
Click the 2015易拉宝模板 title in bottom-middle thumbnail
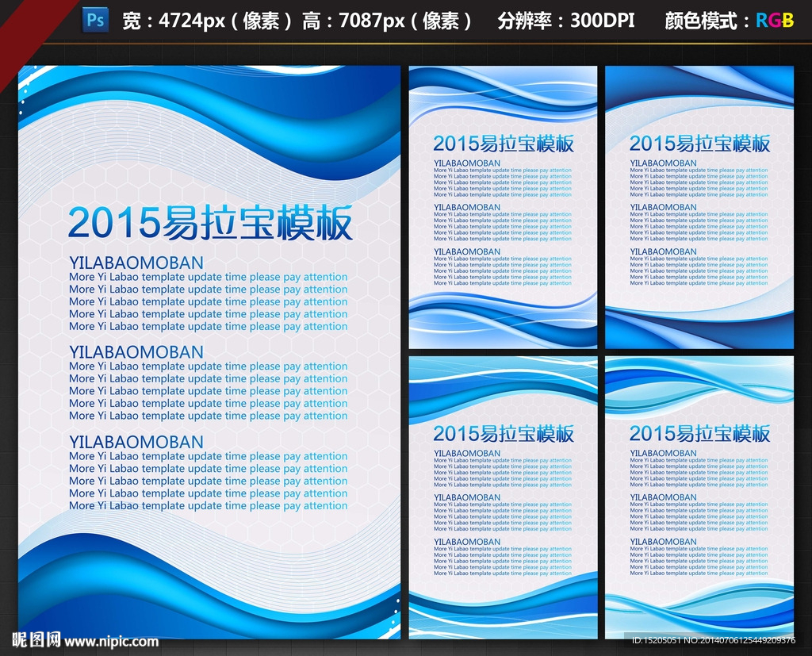coord(503,434)
